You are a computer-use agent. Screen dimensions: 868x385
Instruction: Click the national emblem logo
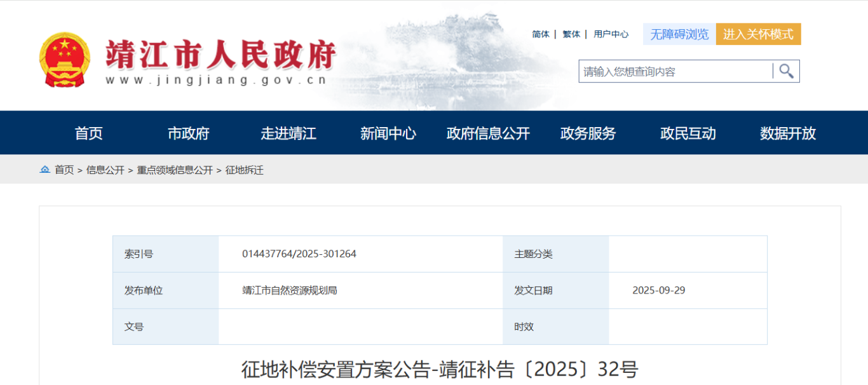point(65,60)
